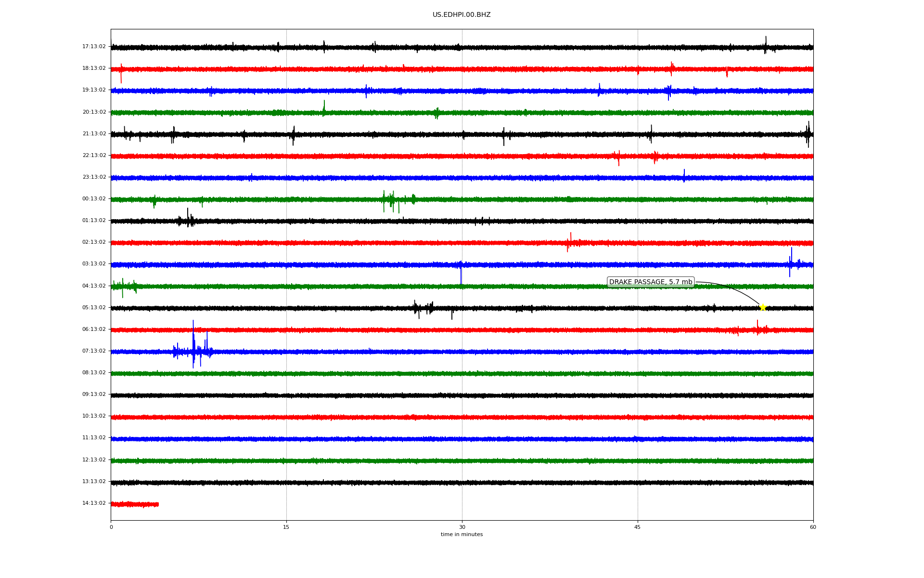924x578 pixels.
Task: Click the green spike near 18 minutes on 20:13:02 trace
Action: 324,108
